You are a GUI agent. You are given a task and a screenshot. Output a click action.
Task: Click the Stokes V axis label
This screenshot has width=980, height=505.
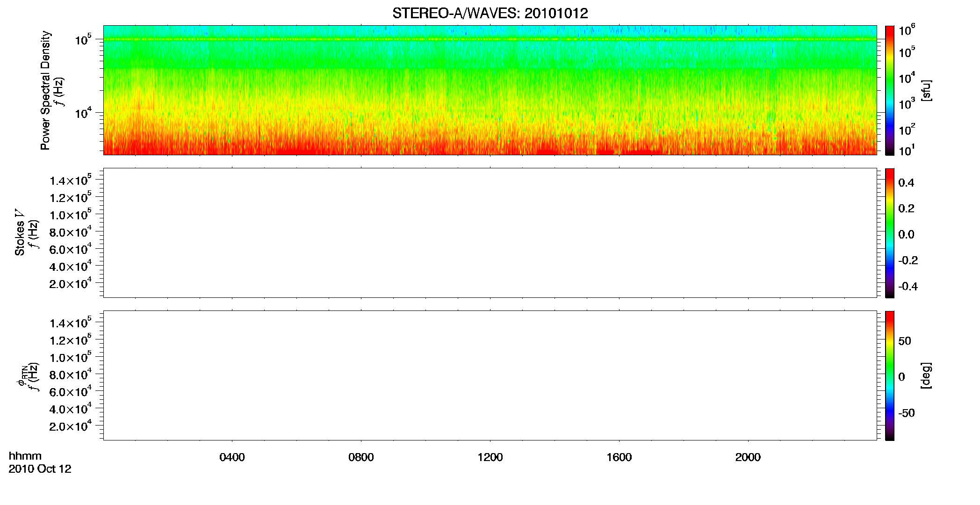20,232
